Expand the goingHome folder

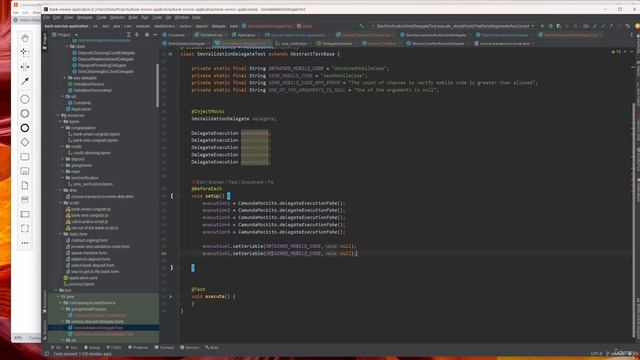click(62, 165)
